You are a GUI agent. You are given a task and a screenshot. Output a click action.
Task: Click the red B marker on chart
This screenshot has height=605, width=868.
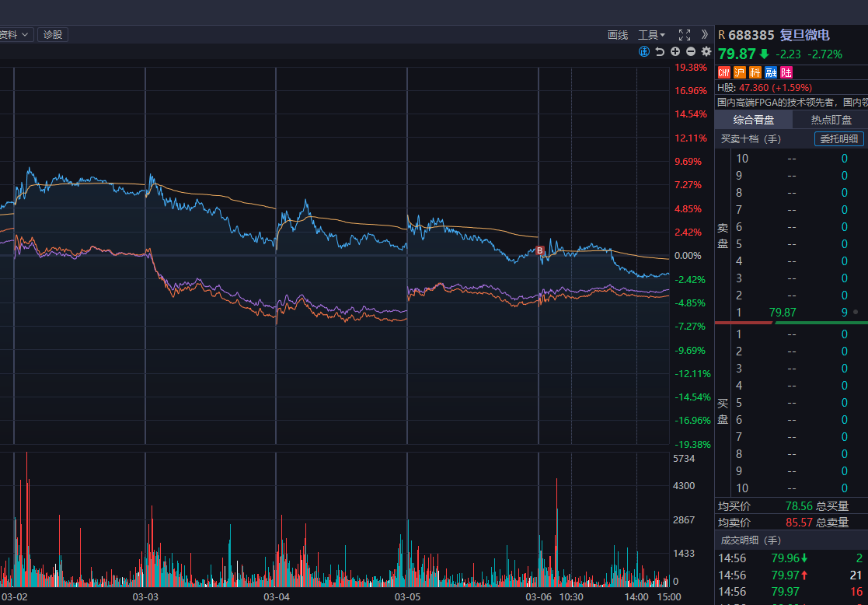[x=539, y=250]
